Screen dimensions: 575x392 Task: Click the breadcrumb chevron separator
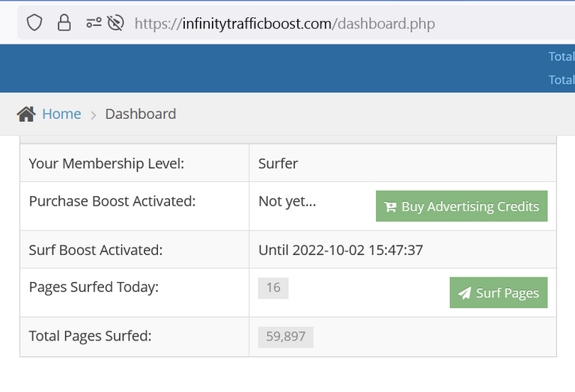(x=93, y=115)
